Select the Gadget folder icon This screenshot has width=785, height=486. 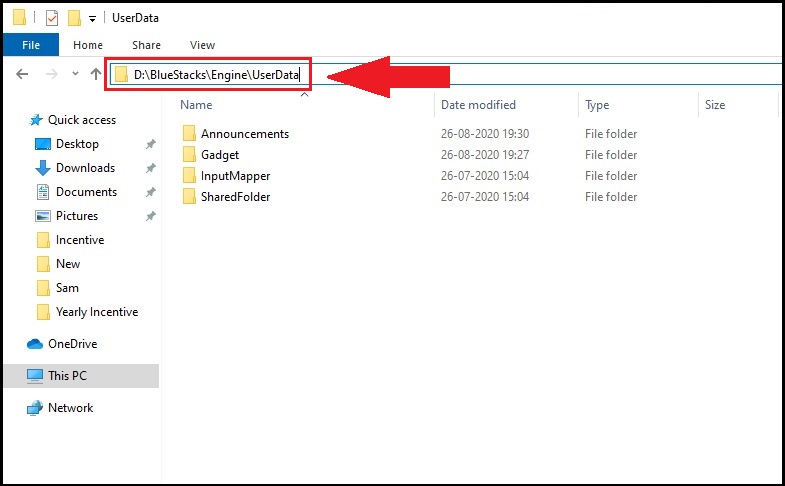[189, 154]
